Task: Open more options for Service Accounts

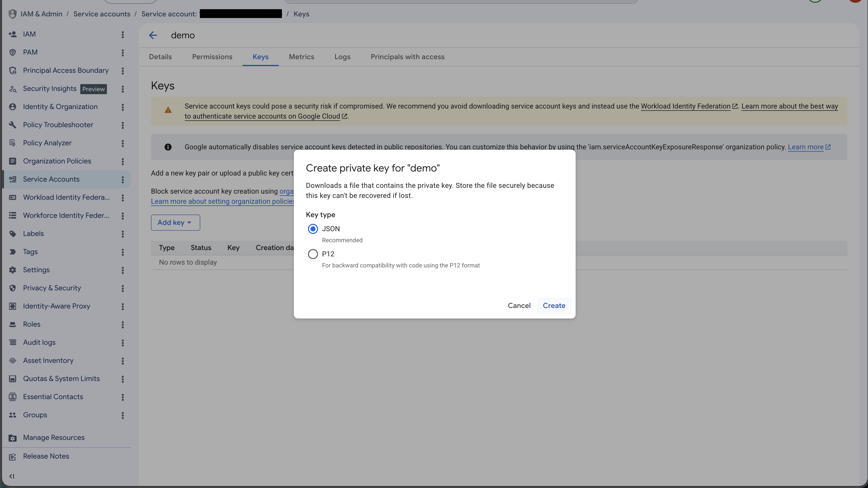Action: (123, 180)
